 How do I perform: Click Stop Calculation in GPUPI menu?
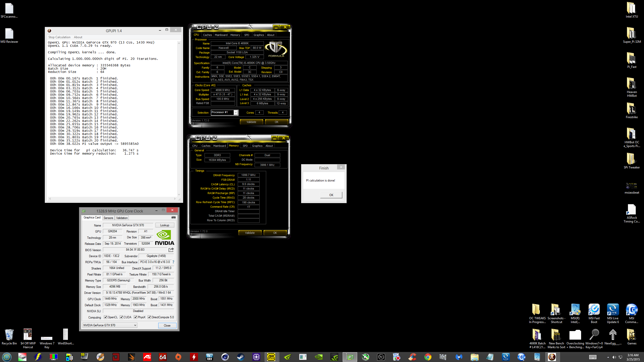coord(59,37)
